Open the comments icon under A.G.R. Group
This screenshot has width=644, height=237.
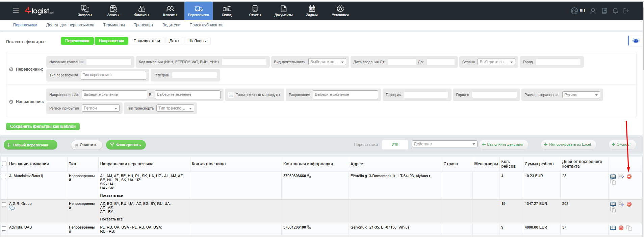(x=12, y=208)
